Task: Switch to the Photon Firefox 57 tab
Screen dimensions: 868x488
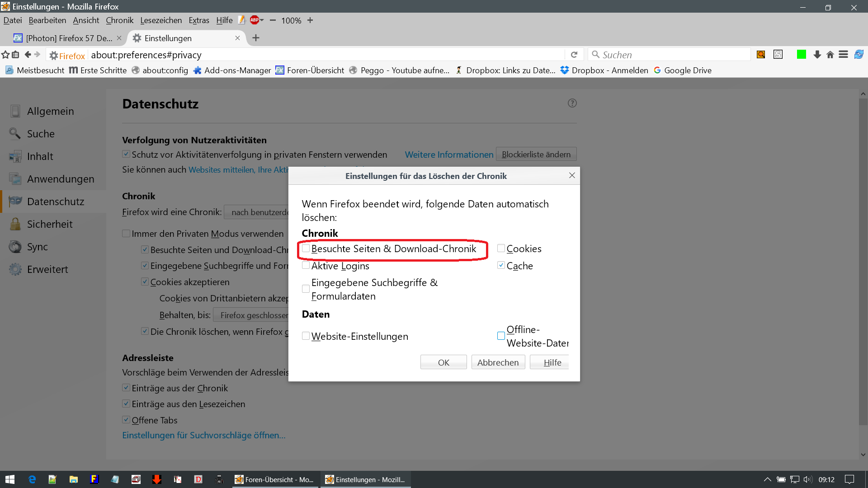Action: point(68,38)
